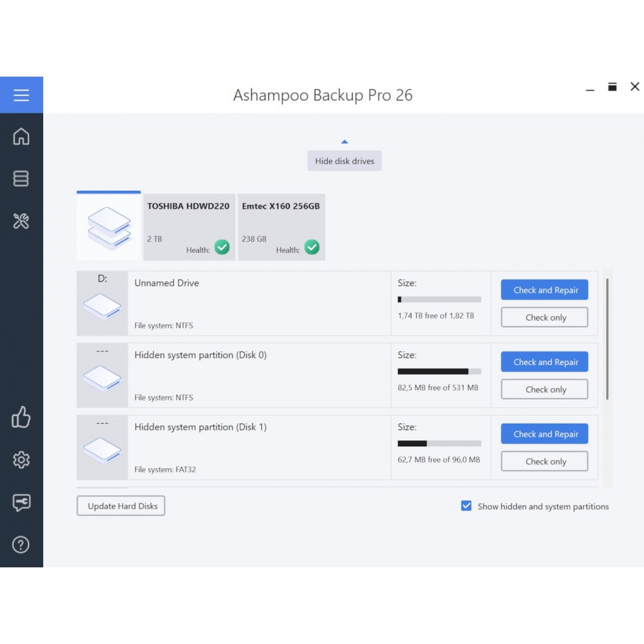
Task: Open the help question mark icon
Action: pos(21,545)
